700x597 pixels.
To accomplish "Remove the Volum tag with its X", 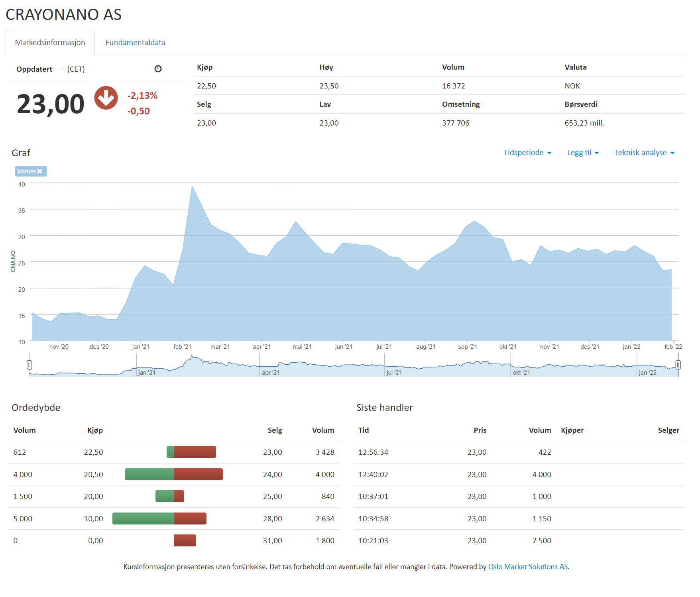I will coord(39,171).
